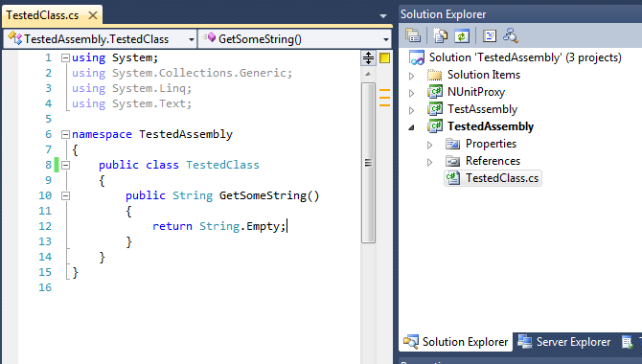Collapse the TestedAssembly project node
This screenshot has width=642, height=364.
[x=411, y=127]
